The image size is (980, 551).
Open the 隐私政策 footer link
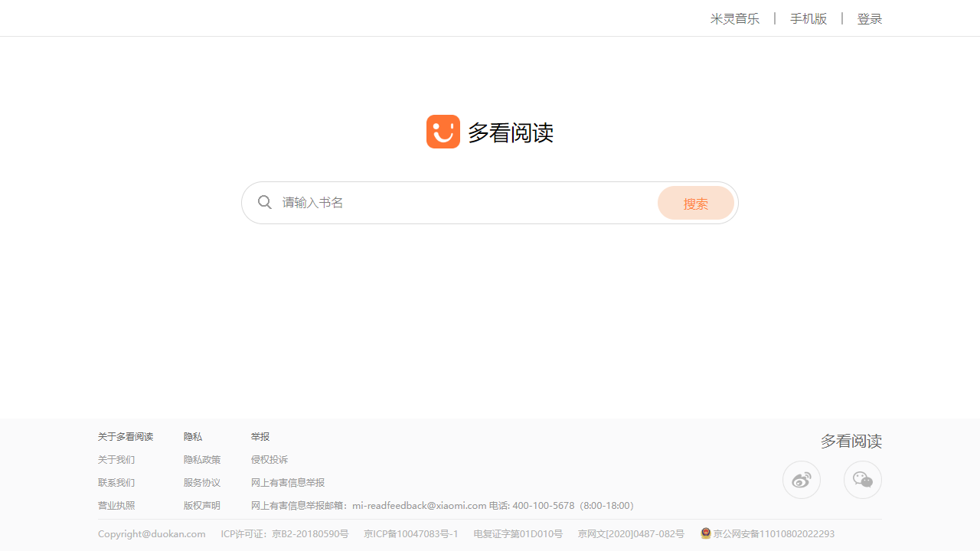(202, 460)
